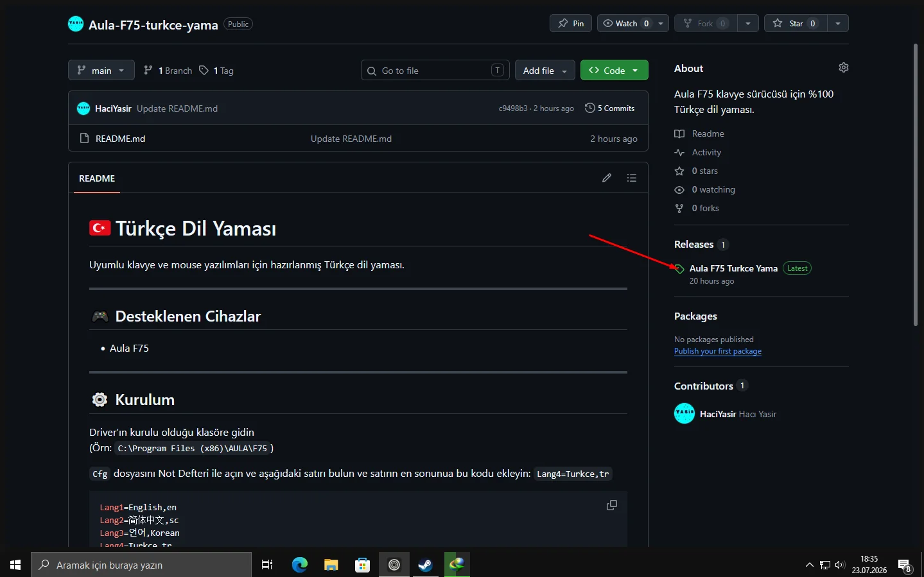Viewport: 924px width, 577px height.
Task: Open the Contributors heading link
Action: click(704, 386)
